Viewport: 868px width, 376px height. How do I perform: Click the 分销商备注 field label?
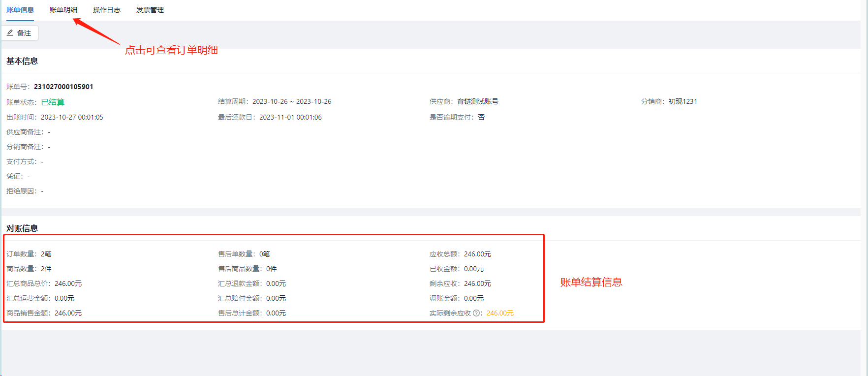pyautogui.click(x=25, y=147)
